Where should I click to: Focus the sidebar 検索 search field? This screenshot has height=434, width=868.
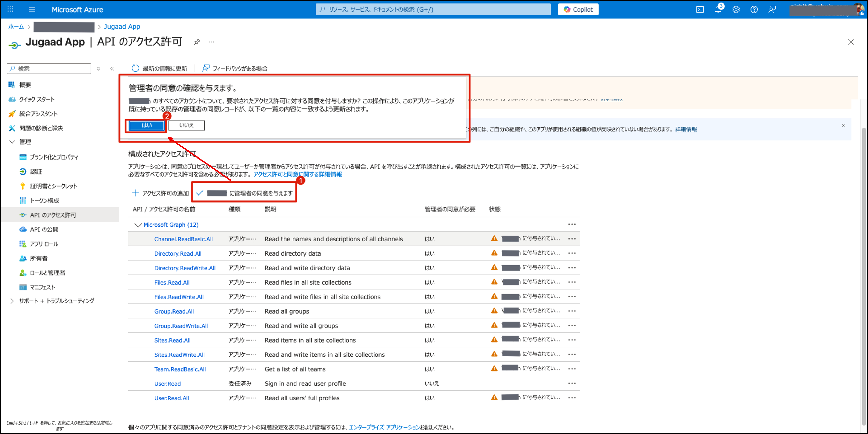(x=49, y=68)
